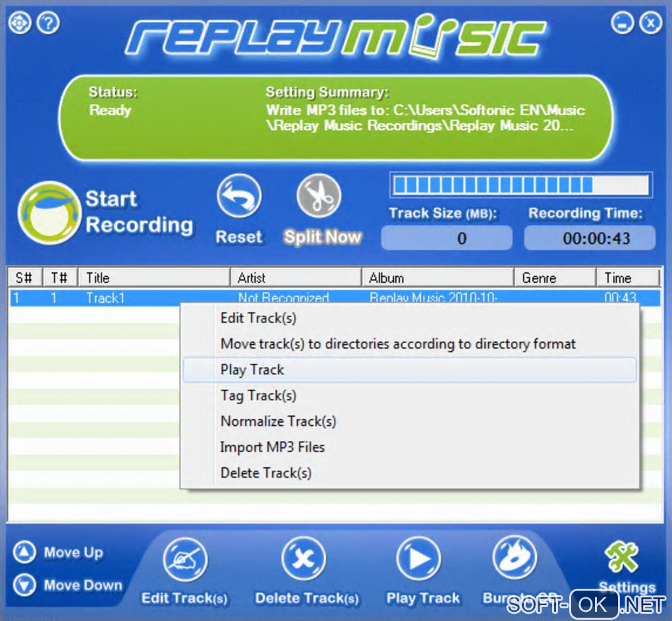Click the Play Track bottom label
This screenshot has width=672, height=621.
[423, 599]
